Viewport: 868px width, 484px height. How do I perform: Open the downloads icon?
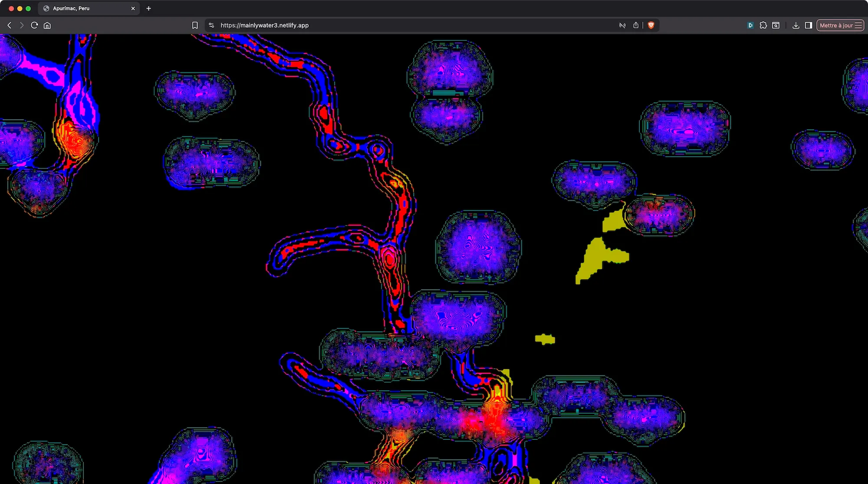(796, 25)
